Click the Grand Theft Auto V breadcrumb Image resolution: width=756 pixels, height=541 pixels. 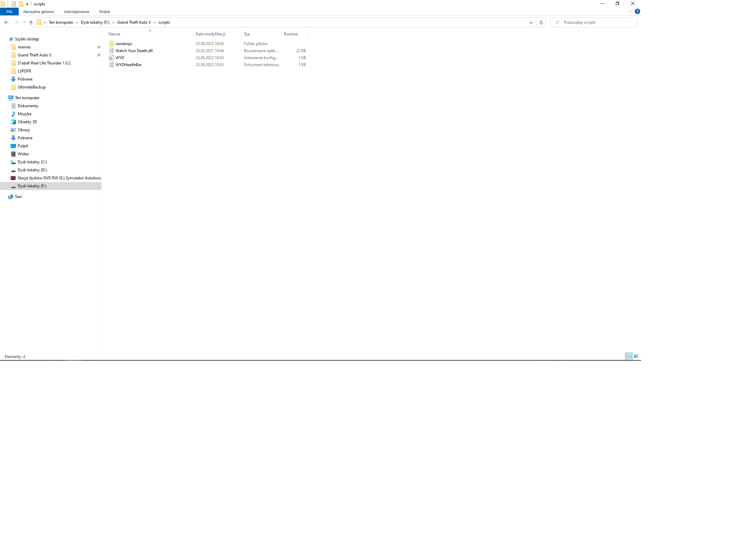(134, 22)
